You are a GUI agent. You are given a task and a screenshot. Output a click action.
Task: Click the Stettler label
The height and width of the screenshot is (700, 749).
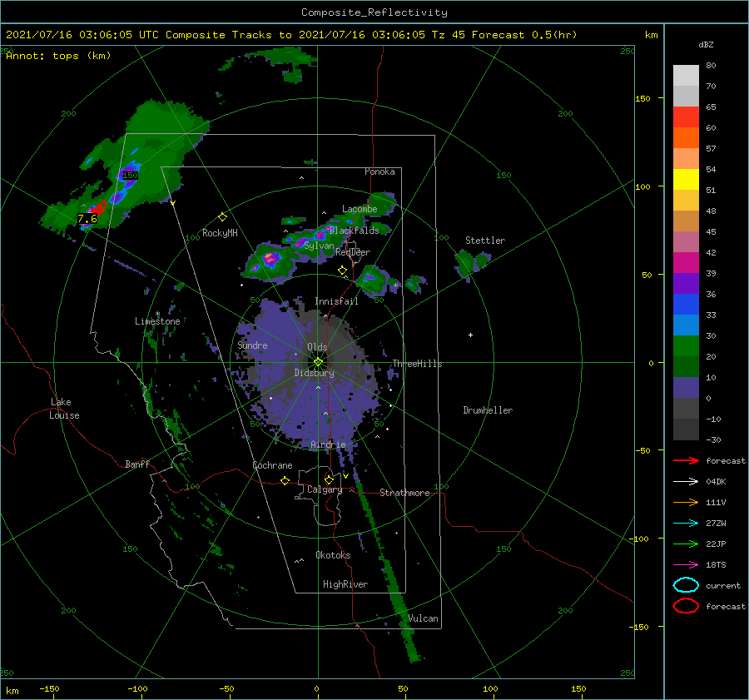click(x=485, y=241)
